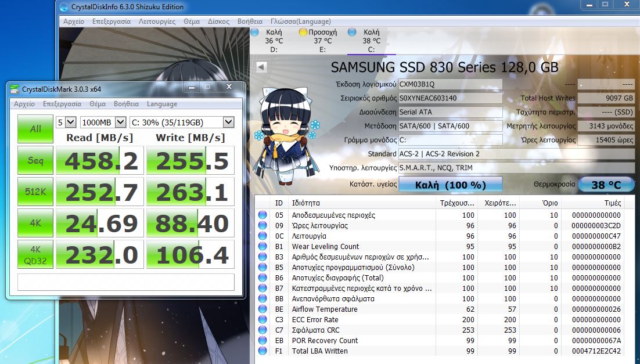The image size is (640, 364).
Task: Click the serial number field S0XYNEAC603140
Action: tap(450, 98)
